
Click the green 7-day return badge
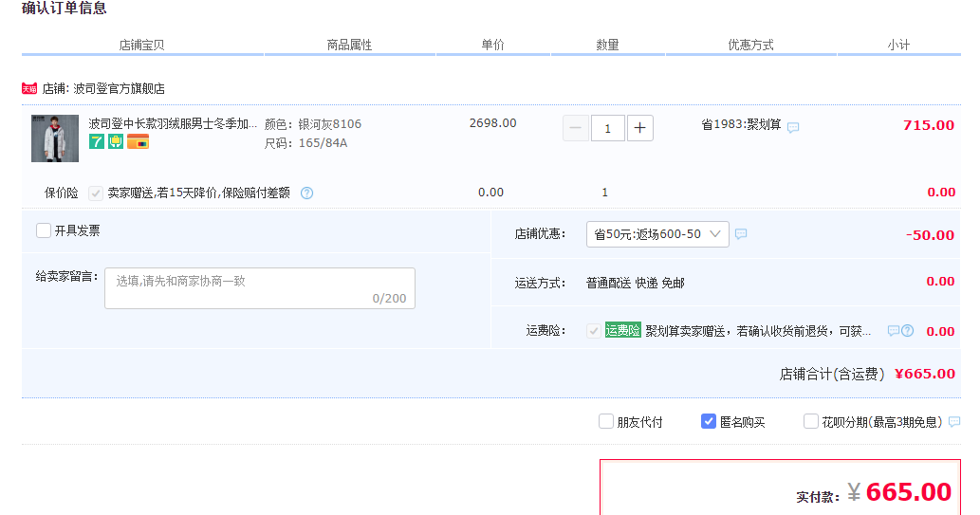tap(96, 142)
